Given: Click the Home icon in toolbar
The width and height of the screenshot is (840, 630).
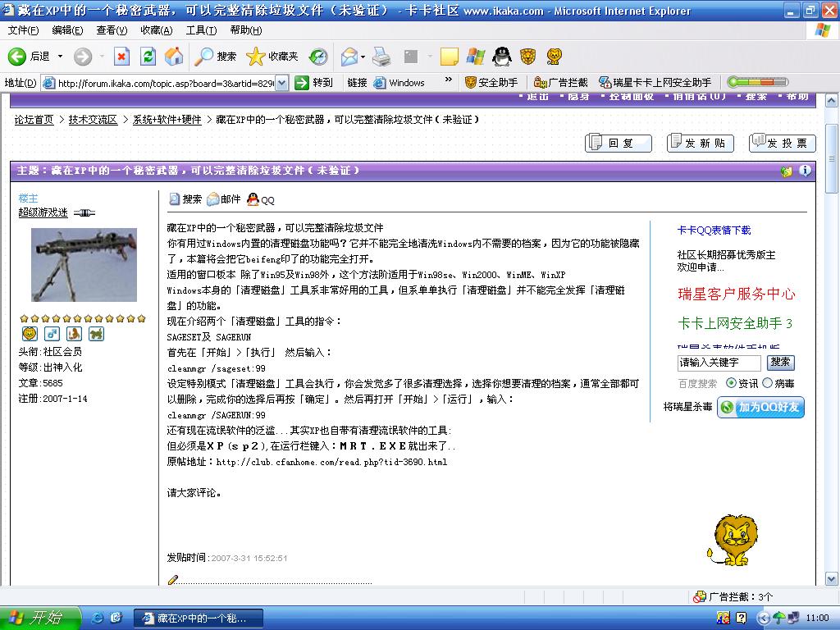Looking at the screenshot, I should (x=174, y=56).
